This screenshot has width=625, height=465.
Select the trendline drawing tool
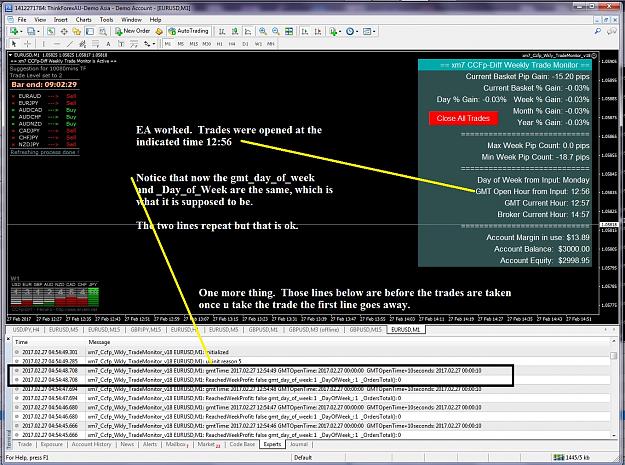70,44
